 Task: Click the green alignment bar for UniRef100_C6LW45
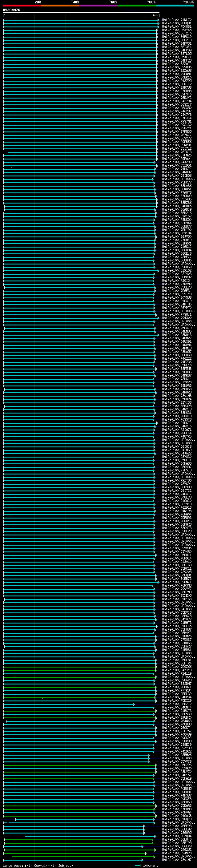(x=79, y=839)
